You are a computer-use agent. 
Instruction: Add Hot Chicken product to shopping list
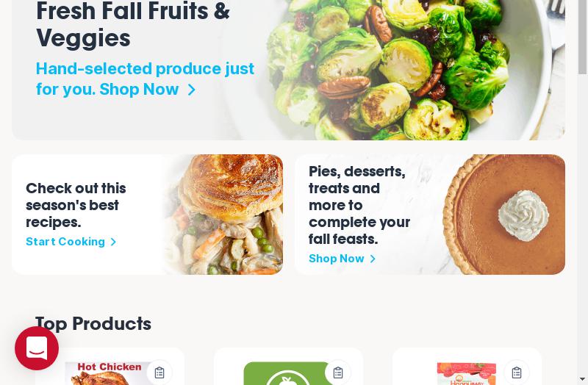coord(159,373)
